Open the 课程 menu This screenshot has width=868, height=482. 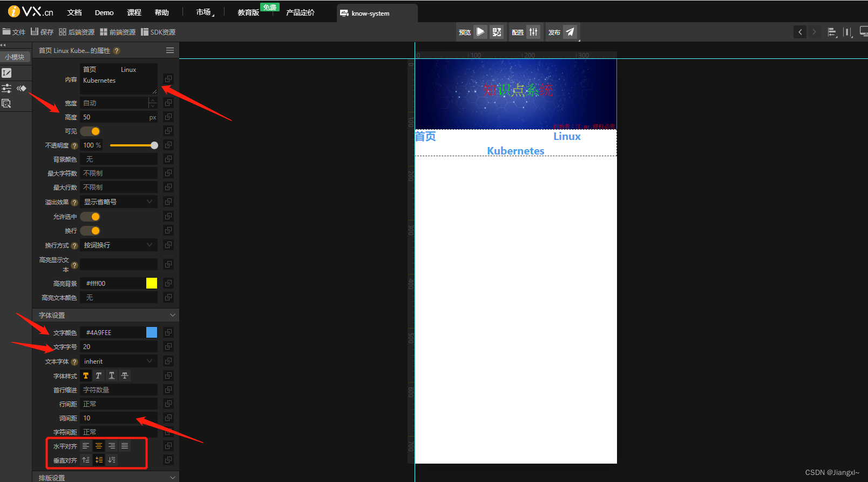coord(134,12)
